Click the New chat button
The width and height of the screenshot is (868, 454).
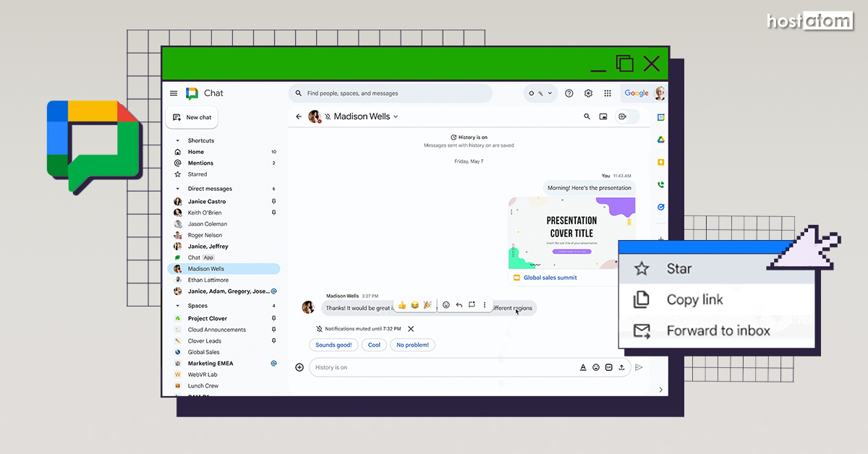[191, 117]
